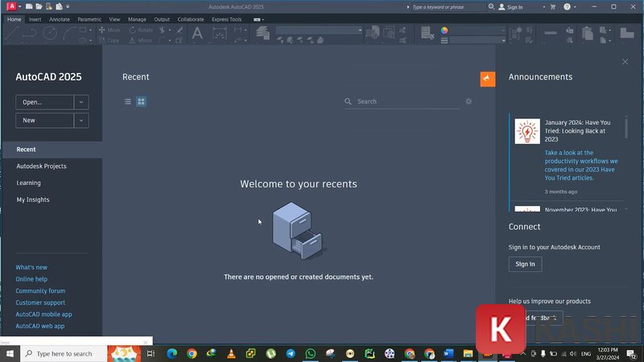Expand the Help dropdown arrow in title bar
This screenshot has height=362, width=644.
[575, 7]
